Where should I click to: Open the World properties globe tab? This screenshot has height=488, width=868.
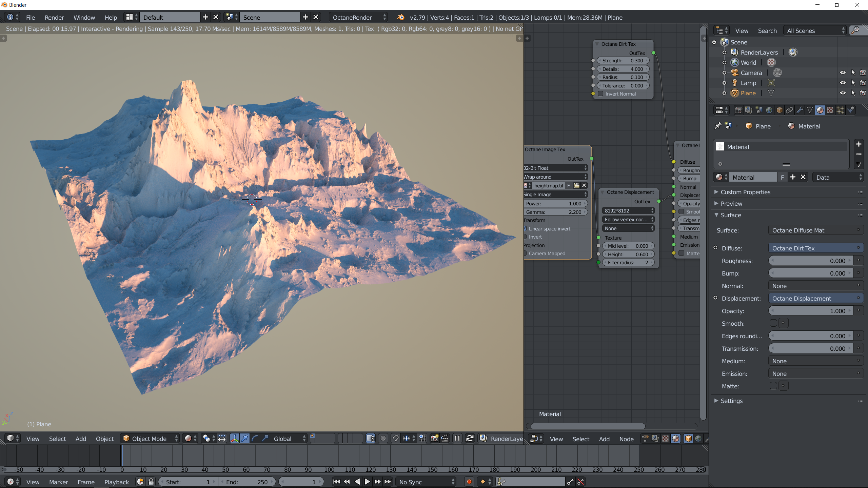pos(769,110)
